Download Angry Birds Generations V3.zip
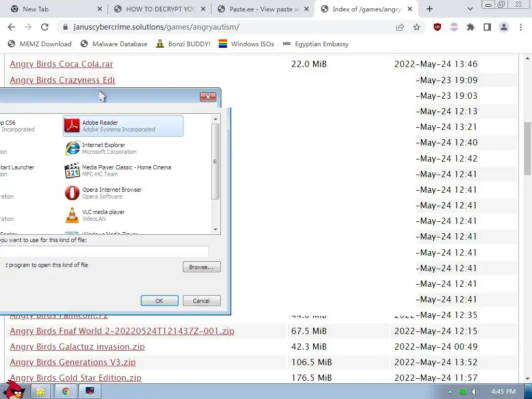The height and width of the screenshot is (399, 532). point(73,362)
